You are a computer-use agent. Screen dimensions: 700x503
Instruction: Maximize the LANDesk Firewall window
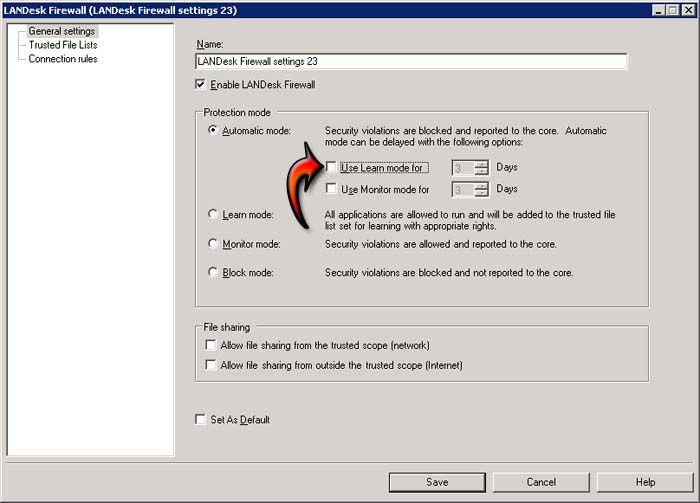(x=673, y=10)
